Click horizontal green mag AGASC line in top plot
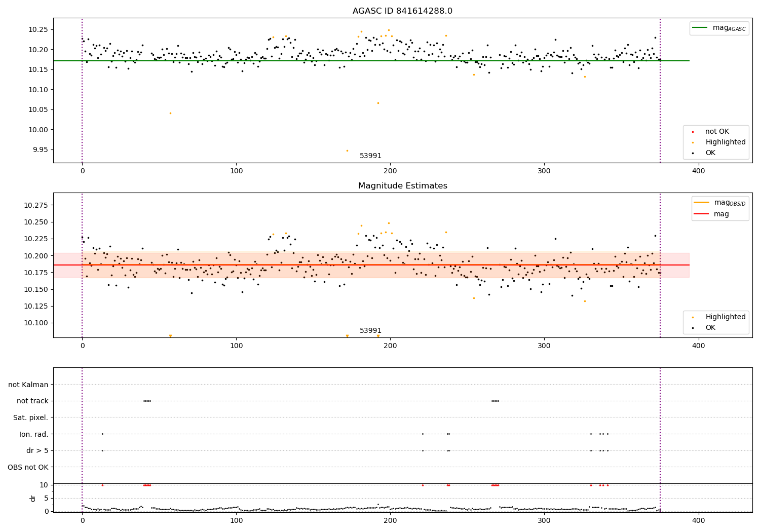The width and height of the screenshot is (760, 532). coord(371,61)
